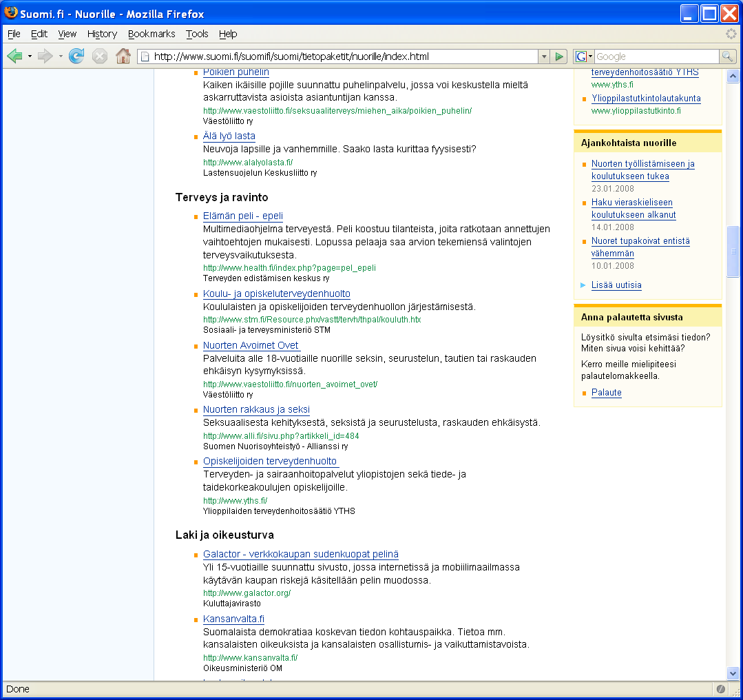The image size is (743, 700).
Task: Click the status bar script blocker icon
Action: click(721, 689)
